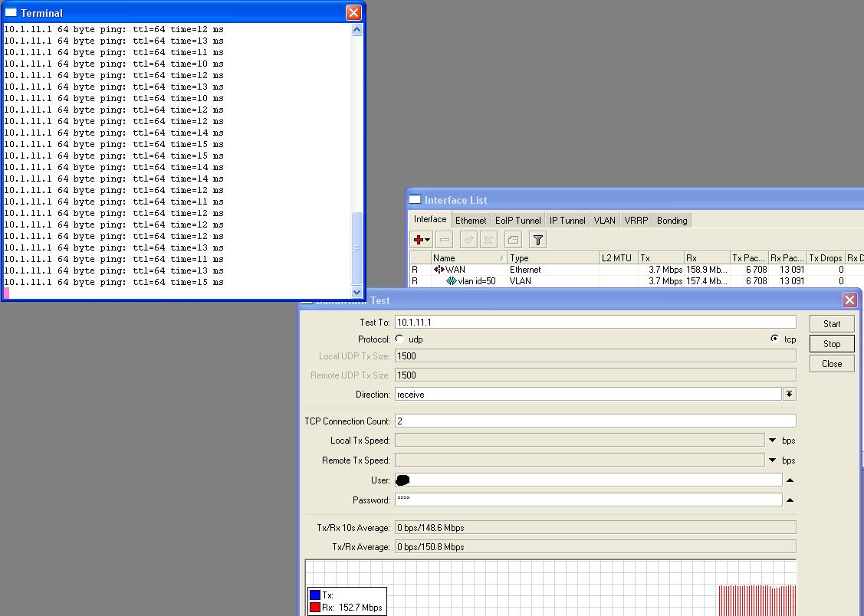Screen dimensions: 864x616
Task: Select the tcp protocol radio button
Action: (x=774, y=339)
